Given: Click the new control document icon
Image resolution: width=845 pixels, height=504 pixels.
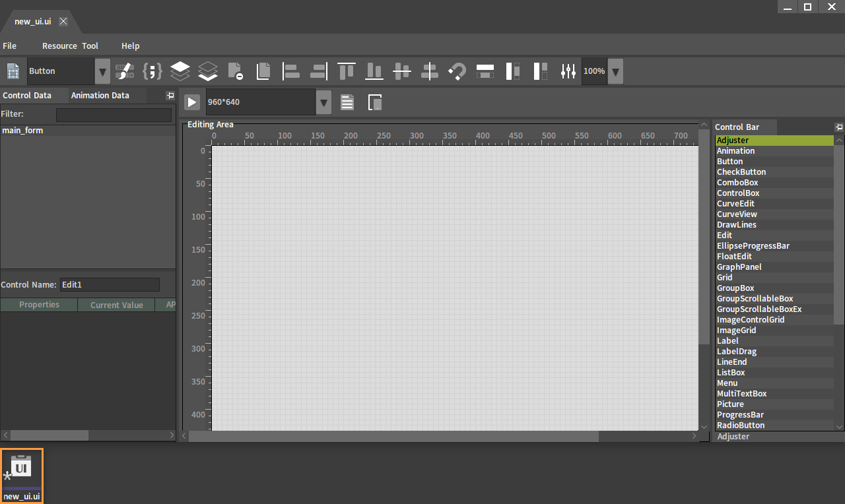Looking at the screenshot, I should pyautogui.click(x=13, y=71).
